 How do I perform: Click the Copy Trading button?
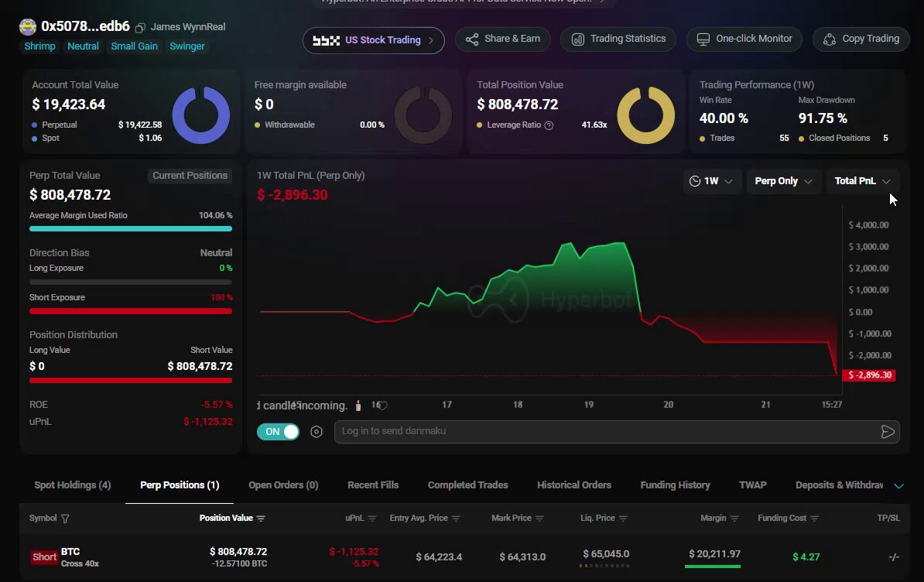(861, 39)
